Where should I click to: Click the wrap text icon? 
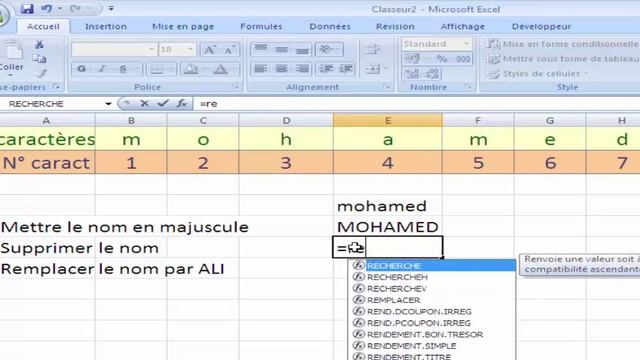tap(372, 49)
